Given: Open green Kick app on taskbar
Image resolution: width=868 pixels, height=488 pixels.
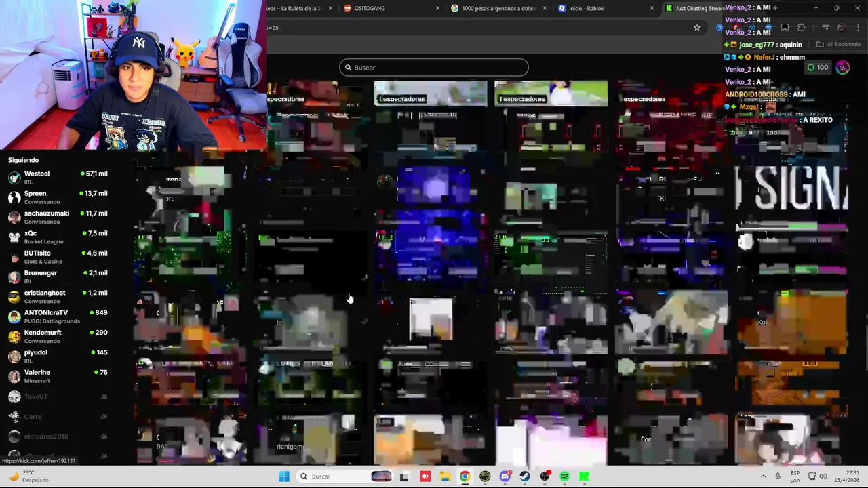Looking at the screenshot, I should tap(585, 476).
